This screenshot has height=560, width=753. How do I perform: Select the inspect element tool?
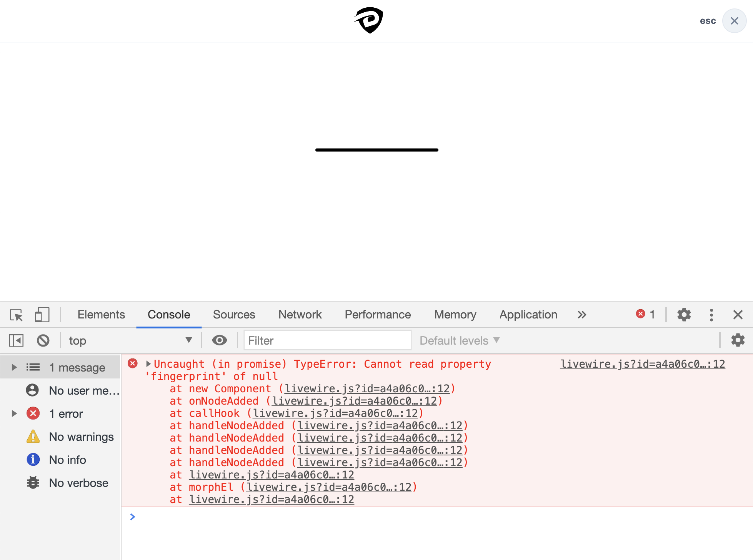point(16,315)
